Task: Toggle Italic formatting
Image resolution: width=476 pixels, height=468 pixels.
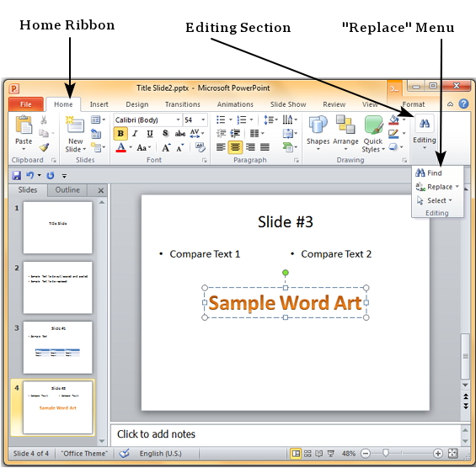Action: 135,134
